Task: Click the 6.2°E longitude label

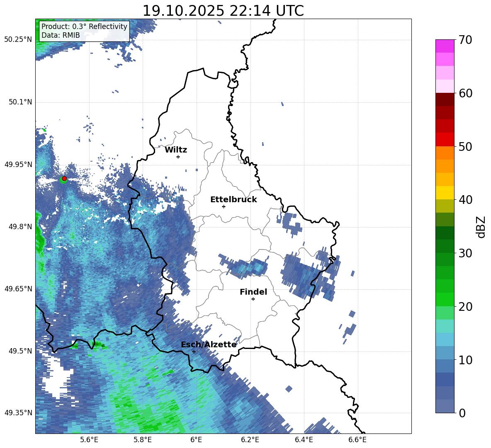Action: pyautogui.click(x=250, y=440)
